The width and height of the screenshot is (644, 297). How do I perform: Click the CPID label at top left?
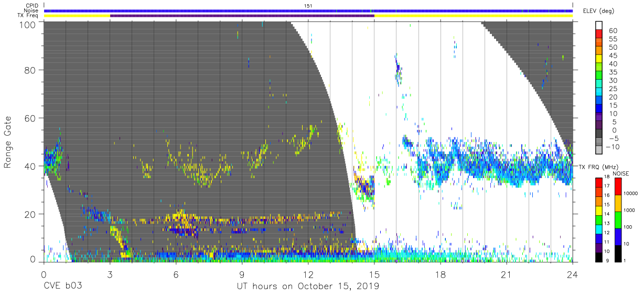pyautogui.click(x=31, y=5)
